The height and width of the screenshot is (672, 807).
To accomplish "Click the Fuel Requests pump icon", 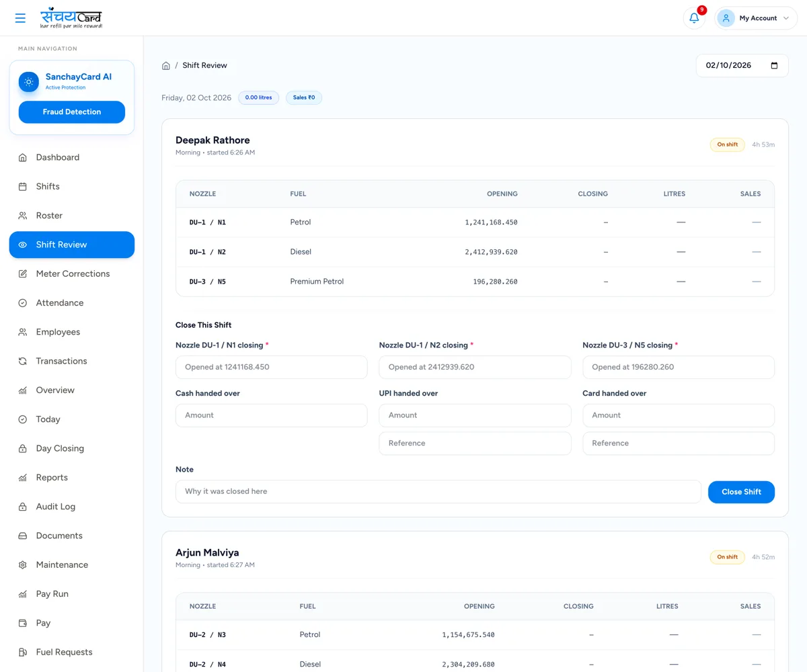I will (x=23, y=653).
